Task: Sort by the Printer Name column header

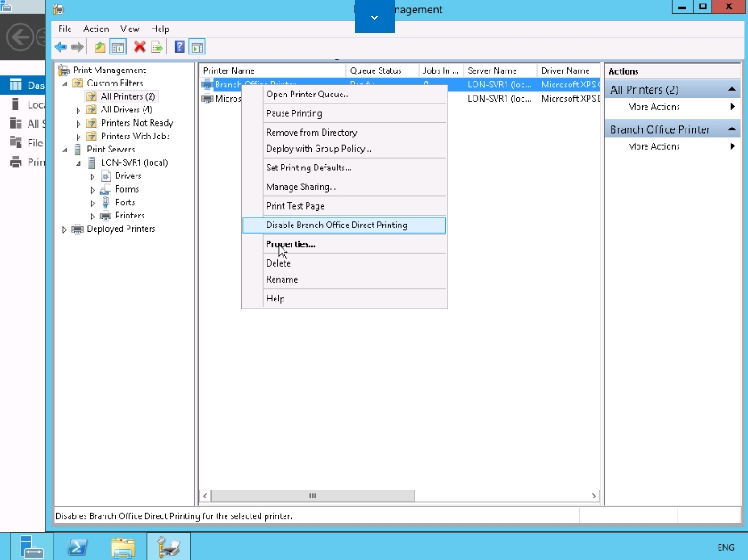Action: pos(273,70)
